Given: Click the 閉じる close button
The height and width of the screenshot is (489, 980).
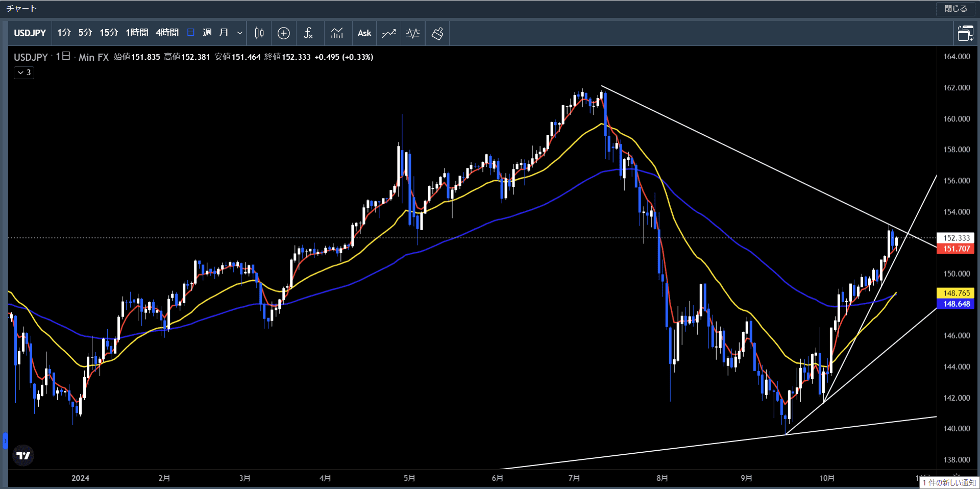Looking at the screenshot, I should [x=955, y=9].
